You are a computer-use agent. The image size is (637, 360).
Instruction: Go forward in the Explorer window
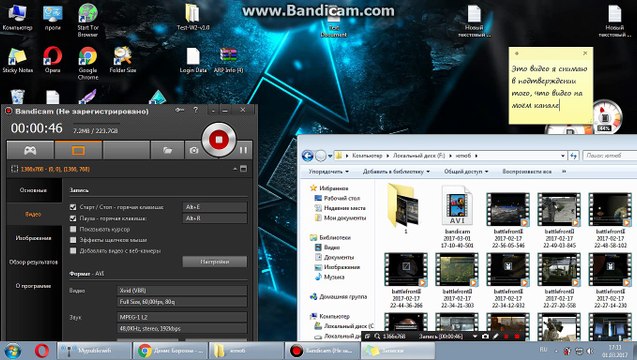[321, 156]
